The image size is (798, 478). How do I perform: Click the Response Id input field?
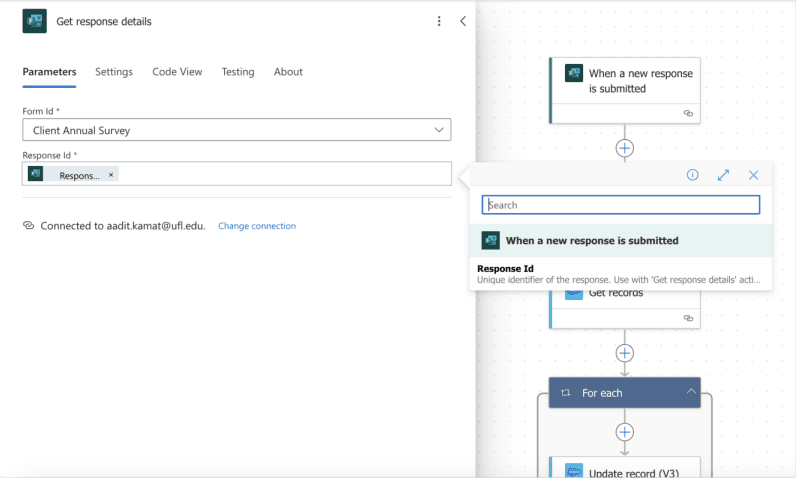pyautogui.click(x=280, y=175)
